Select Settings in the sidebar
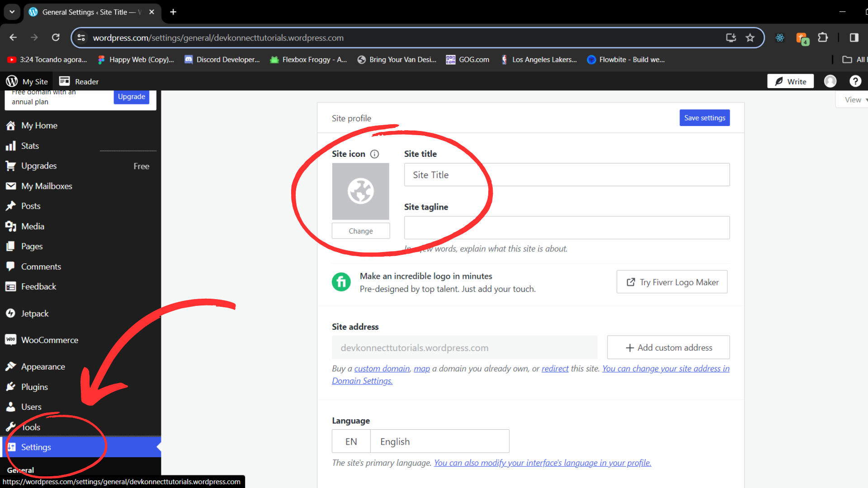Viewport: 868px width, 488px height. [x=80, y=447]
